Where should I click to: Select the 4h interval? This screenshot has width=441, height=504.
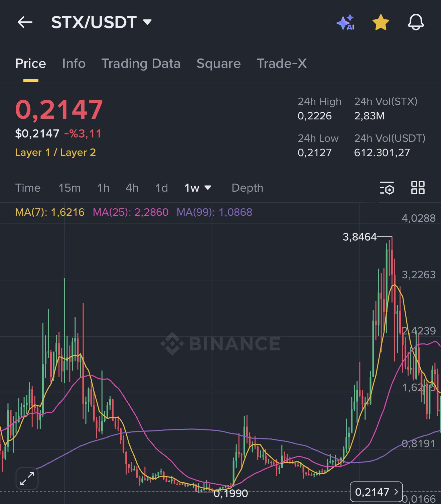pos(132,188)
